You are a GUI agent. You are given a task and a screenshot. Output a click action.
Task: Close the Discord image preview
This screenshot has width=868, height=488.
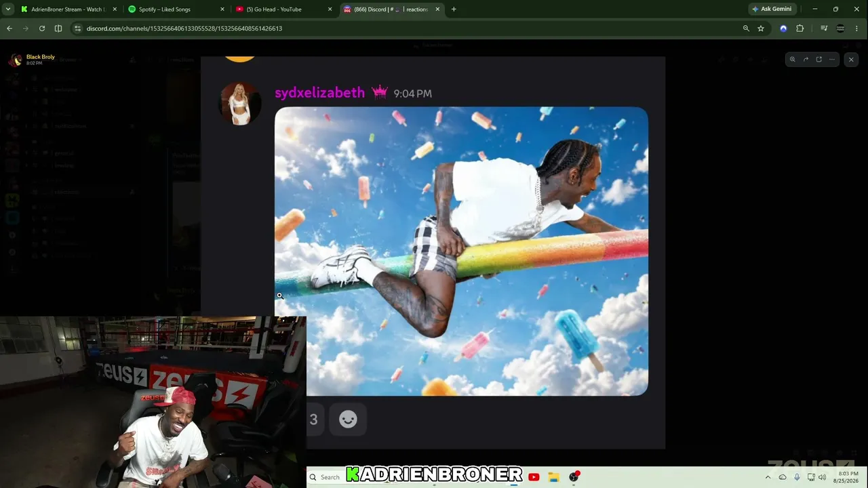coord(851,60)
